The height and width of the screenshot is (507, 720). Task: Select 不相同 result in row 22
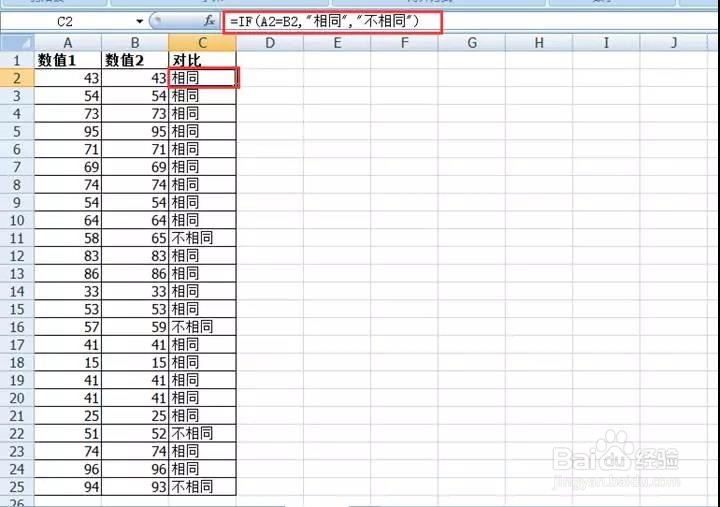202,434
